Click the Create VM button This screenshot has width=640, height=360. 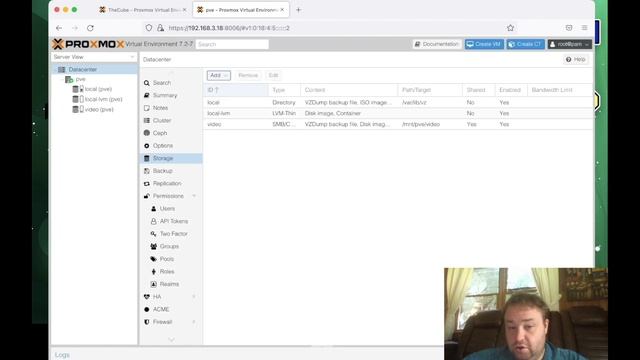tap(484, 44)
